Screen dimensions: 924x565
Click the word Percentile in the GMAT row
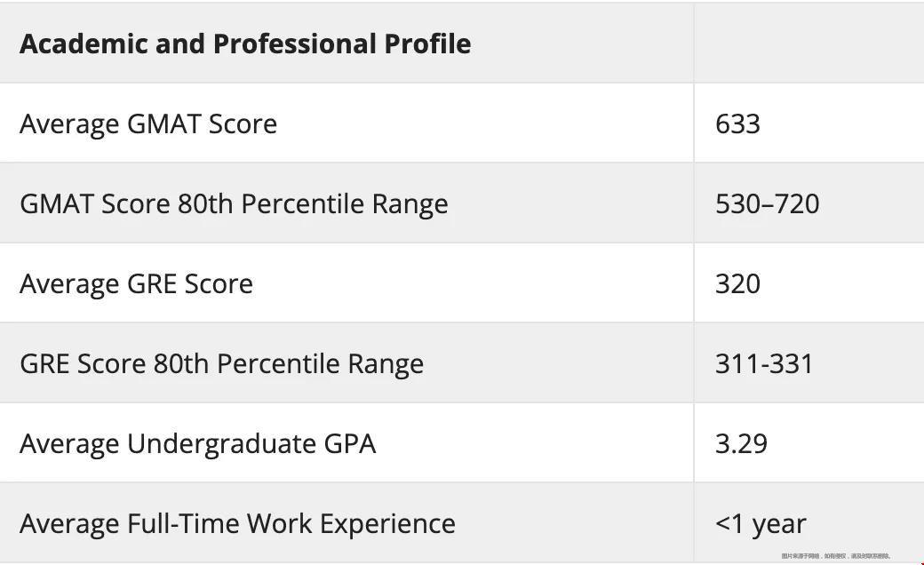303,204
